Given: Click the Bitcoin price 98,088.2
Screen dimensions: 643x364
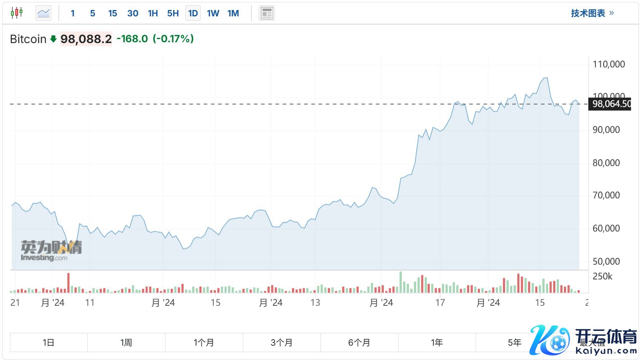Looking at the screenshot, I should (86, 39).
